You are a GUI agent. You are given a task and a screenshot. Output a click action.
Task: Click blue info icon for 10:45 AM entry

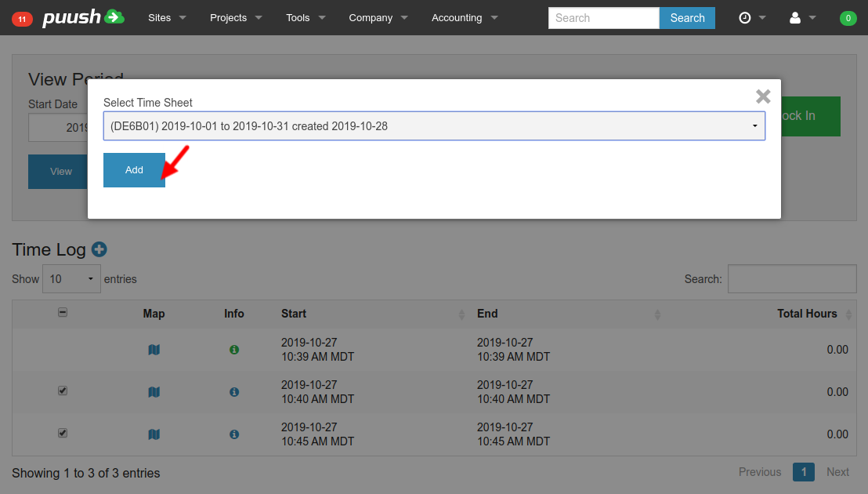233,434
